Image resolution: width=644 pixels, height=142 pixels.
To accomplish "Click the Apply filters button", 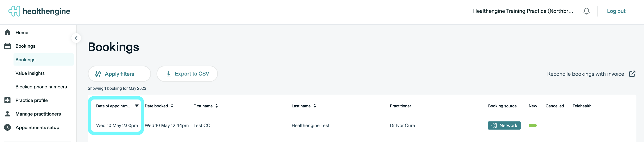I will [x=119, y=74].
